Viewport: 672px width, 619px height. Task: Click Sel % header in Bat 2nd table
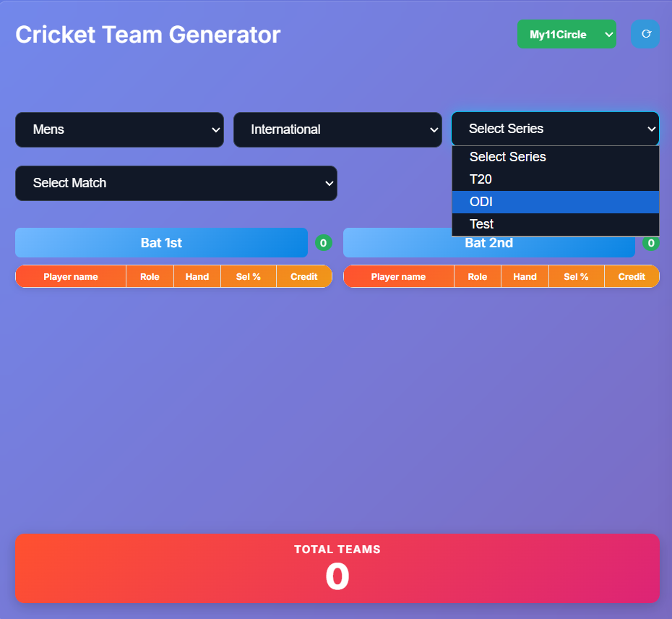[577, 277]
